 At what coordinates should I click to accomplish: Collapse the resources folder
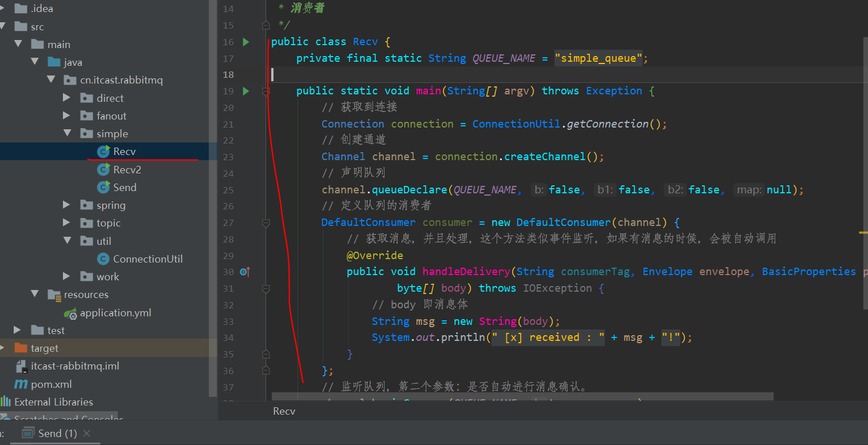[35, 295]
